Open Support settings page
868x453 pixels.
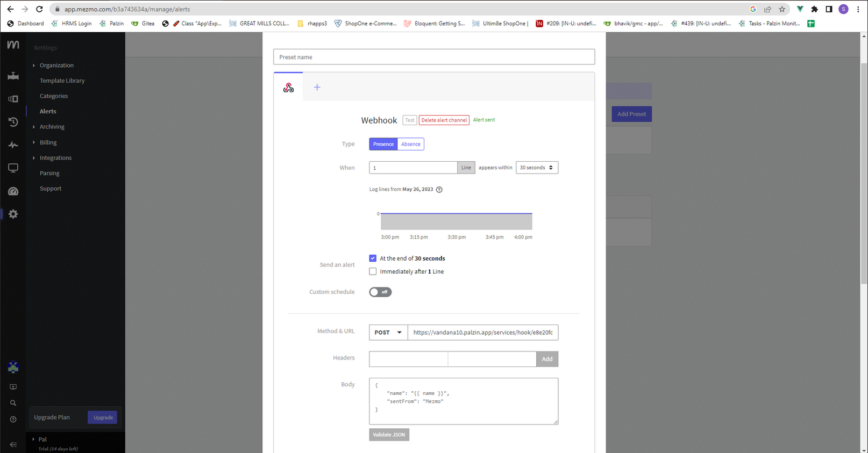[x=51, y=189]
